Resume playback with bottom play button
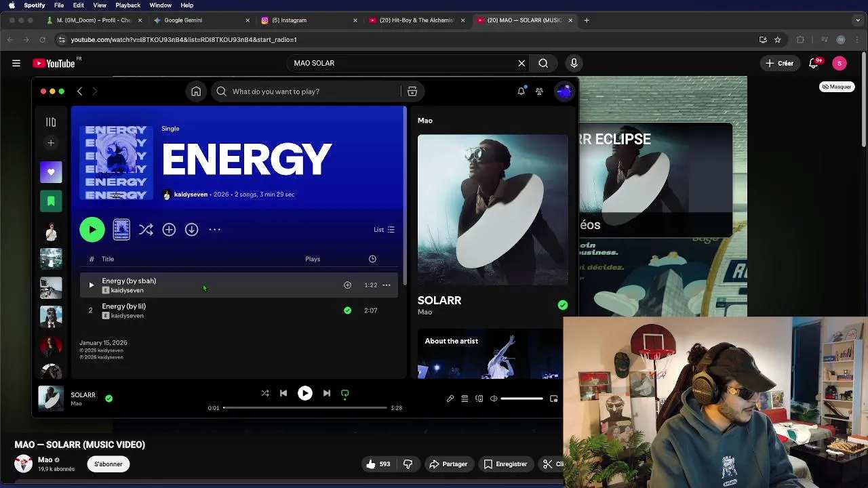The image size is (868, 488). pos(305,393)
